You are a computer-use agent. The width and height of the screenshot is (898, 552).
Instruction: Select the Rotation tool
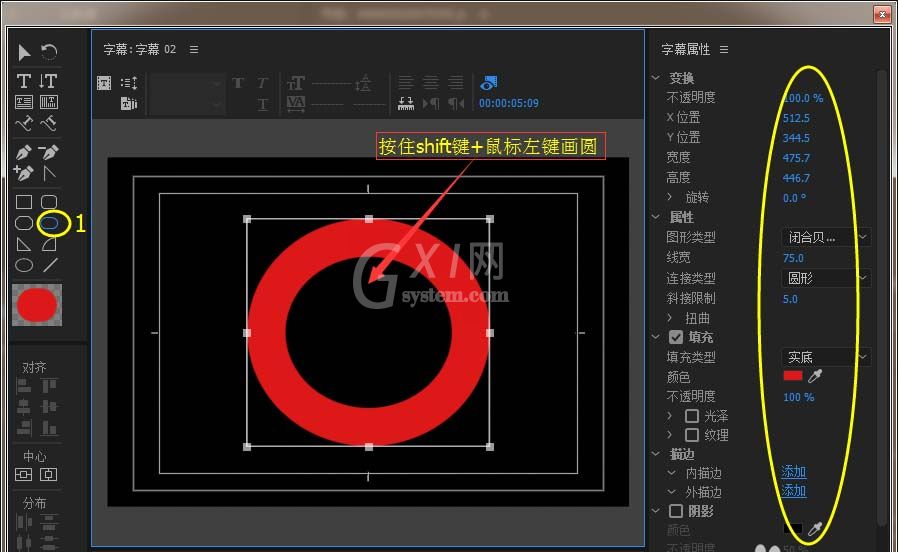49,53
